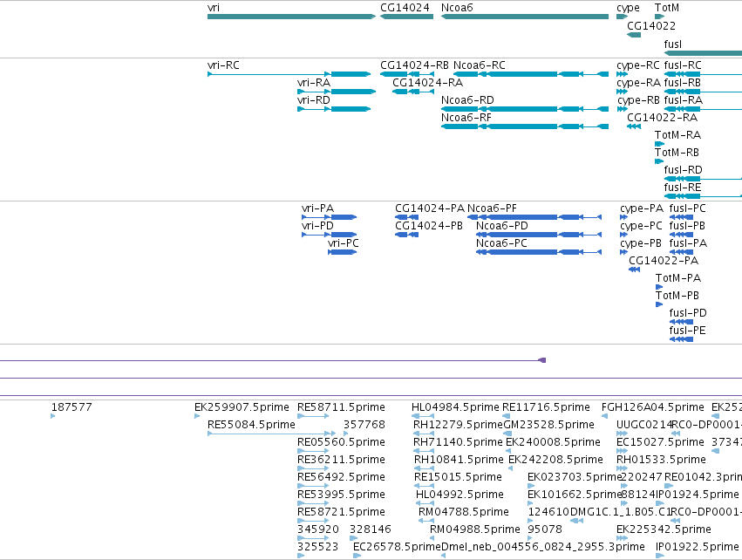Click the EC26578.5prime EST label
This screenshot has width=742, height=560.
397,547
